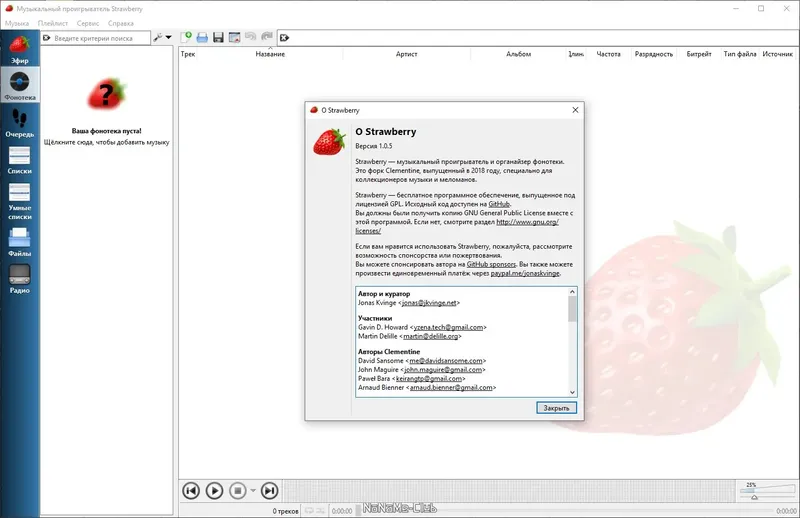The width and height of the screenshot is (800, 518).
Task: Click the redo arrow in playlist toolbar
Action: point(266,37)
